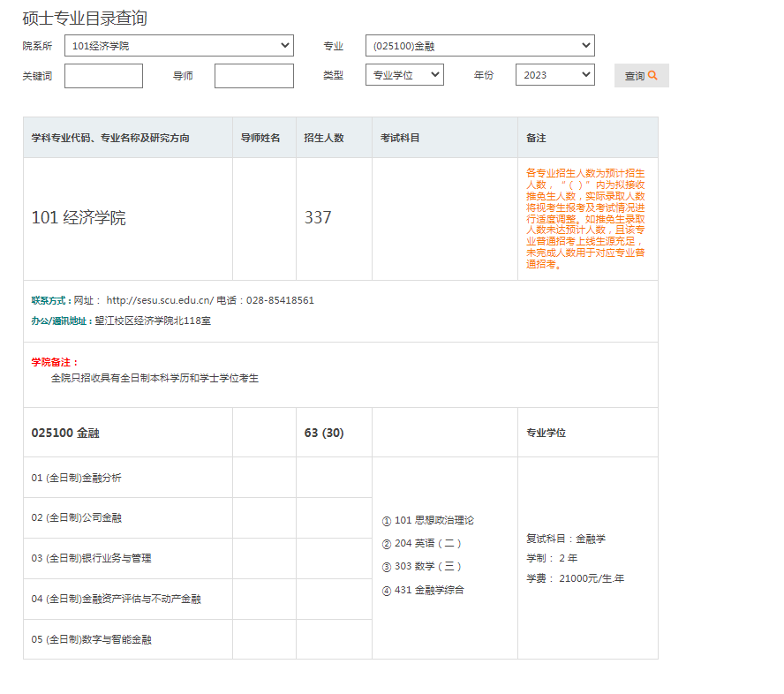Click into the 导师 text input box
The image size is (784, 694).
[253, 76]
